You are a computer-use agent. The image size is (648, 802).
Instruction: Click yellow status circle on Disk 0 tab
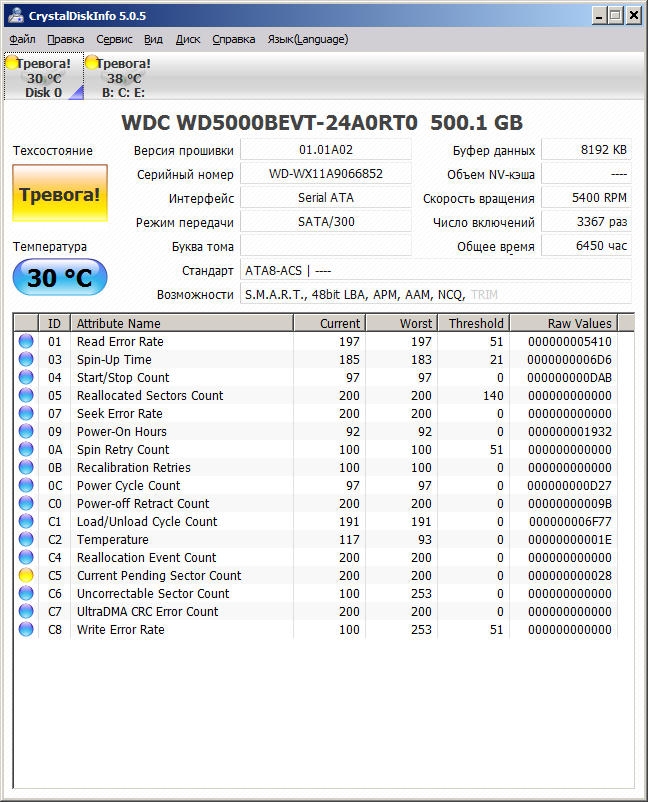(12, 63)
